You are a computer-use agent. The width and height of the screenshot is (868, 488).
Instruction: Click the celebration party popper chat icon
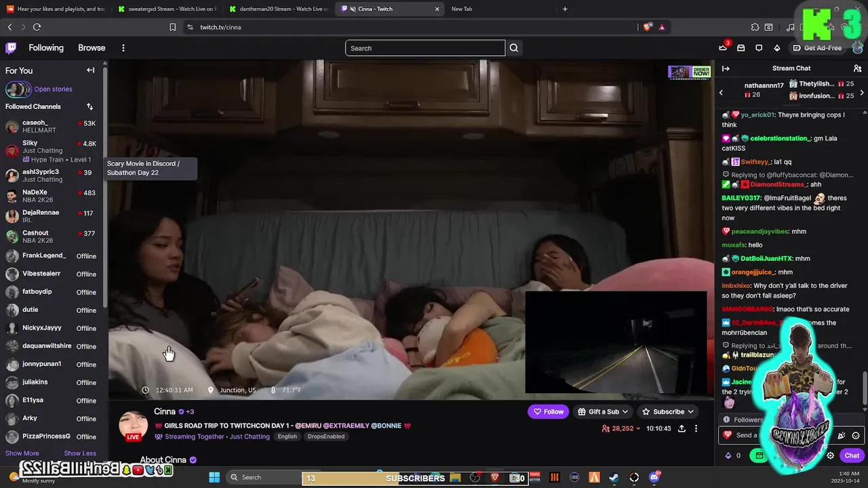pyautogui.click(x=842, y=435)
